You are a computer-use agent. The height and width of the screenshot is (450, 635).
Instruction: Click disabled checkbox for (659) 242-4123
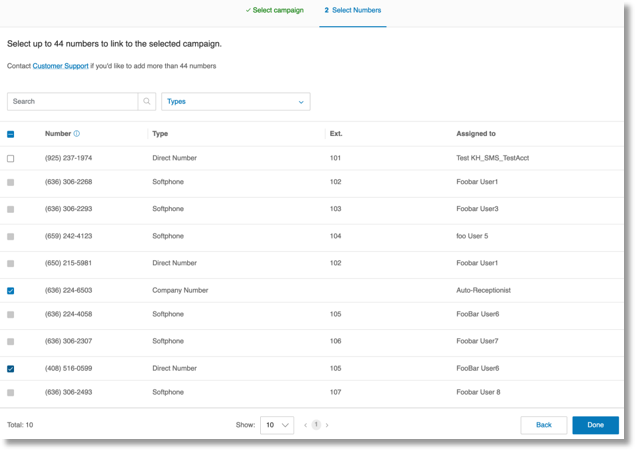[x=11, y=236]
